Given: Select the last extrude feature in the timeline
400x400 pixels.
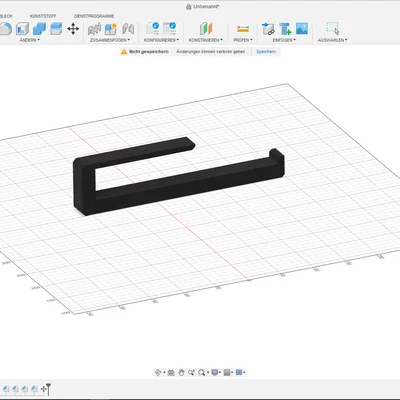Looking at the screenshot, I should click(x=34, y=389).
